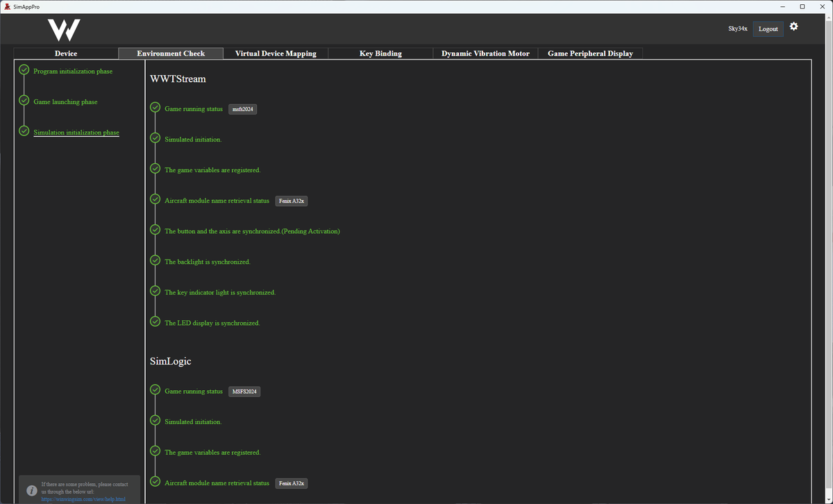Switch to Game Peripheral Display tab

[590, 53]
